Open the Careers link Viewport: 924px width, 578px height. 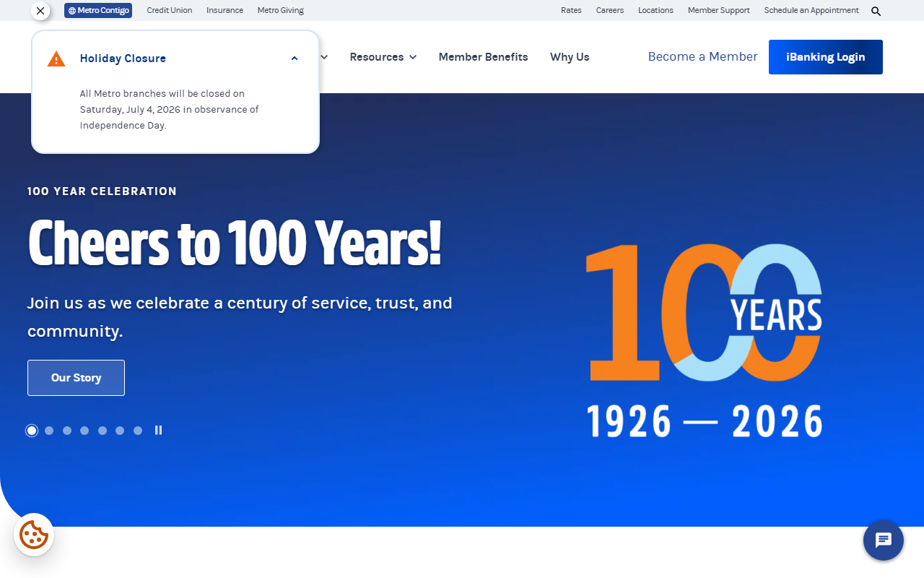point(610,11)
